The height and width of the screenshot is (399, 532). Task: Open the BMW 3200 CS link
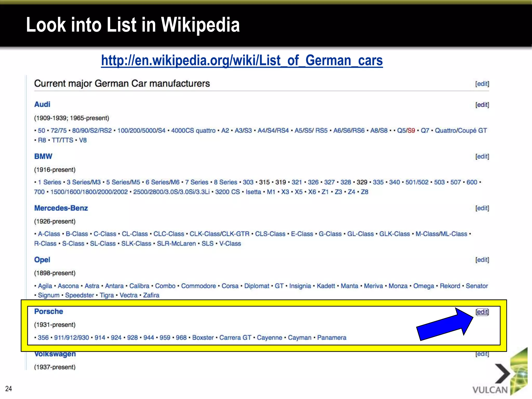pos(228,192)
